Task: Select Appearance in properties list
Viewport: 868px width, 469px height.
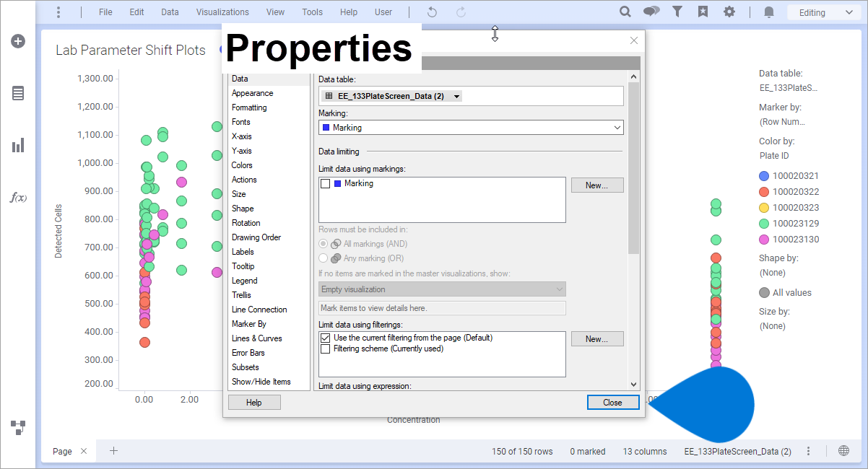Action: click(252, 93)
